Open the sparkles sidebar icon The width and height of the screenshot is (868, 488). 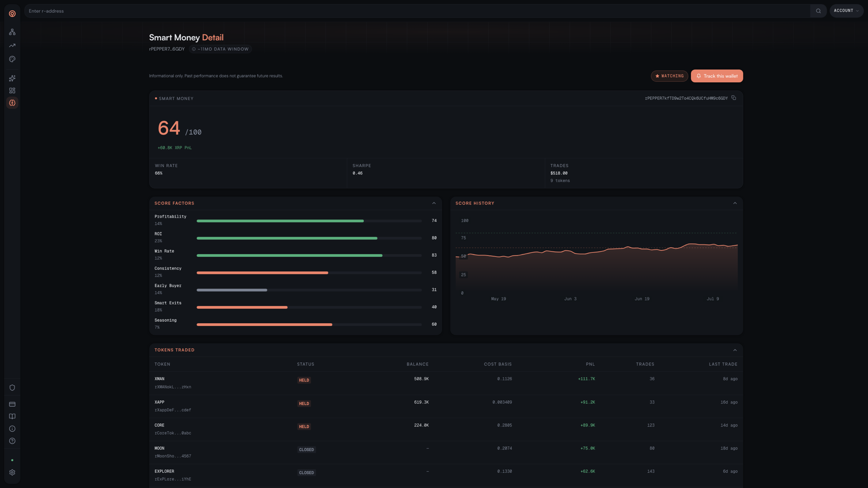(x=12, y=79)
